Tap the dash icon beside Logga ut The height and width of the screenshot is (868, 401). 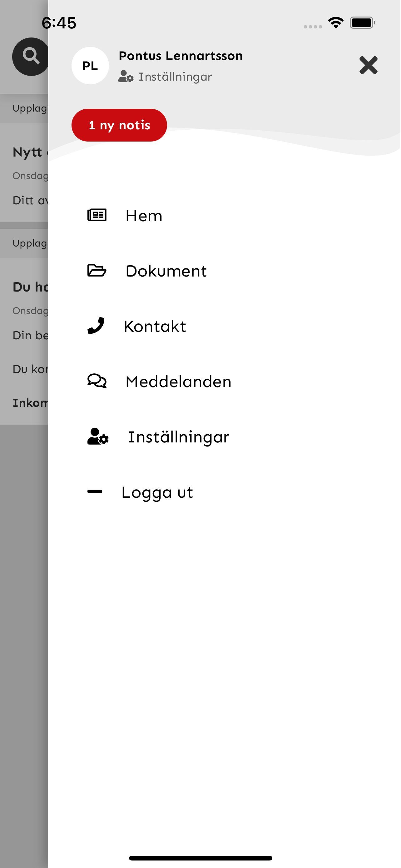[95, 491]
